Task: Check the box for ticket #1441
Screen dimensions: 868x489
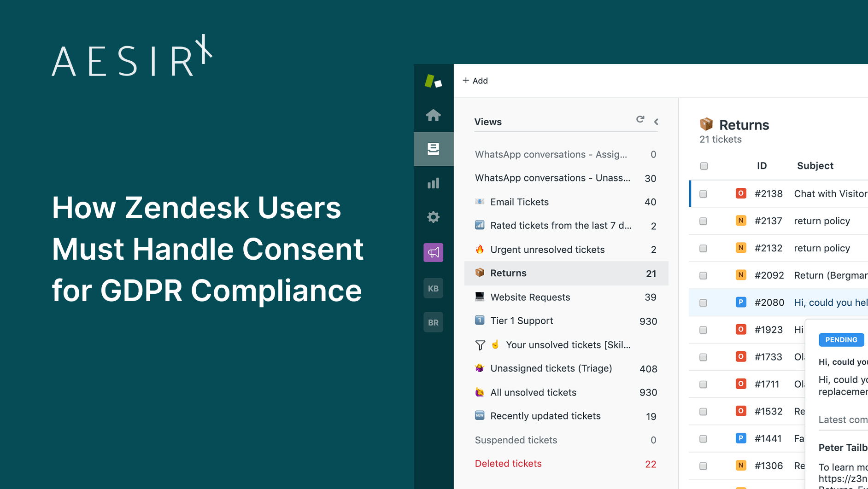Action: click(x=703, y=439)
